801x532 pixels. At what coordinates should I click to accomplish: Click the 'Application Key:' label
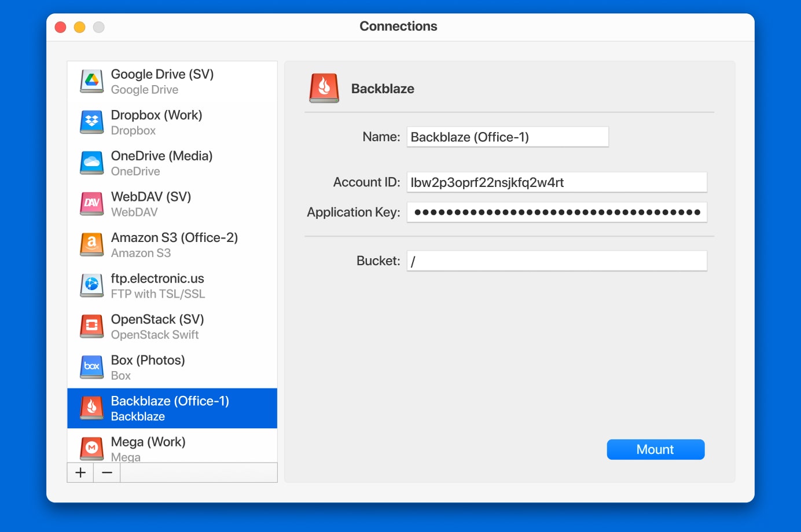[354, 212]
